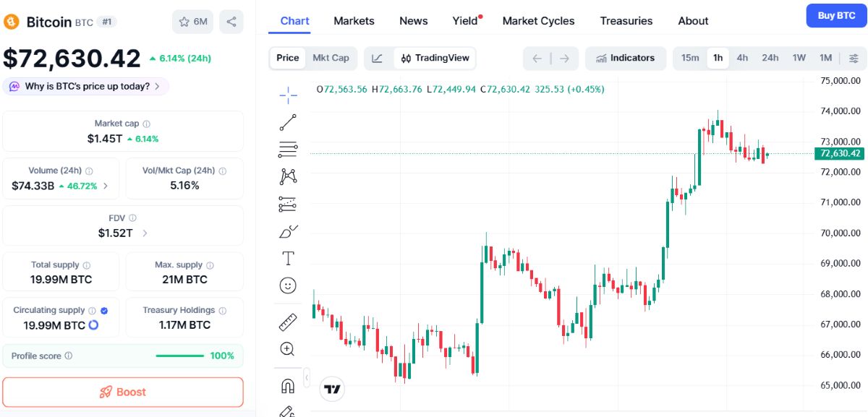The height and width of the screenshot is (417, 868).
Task: Open 'Why is BTC's price up today?'
Action: [x=87, y=85]
